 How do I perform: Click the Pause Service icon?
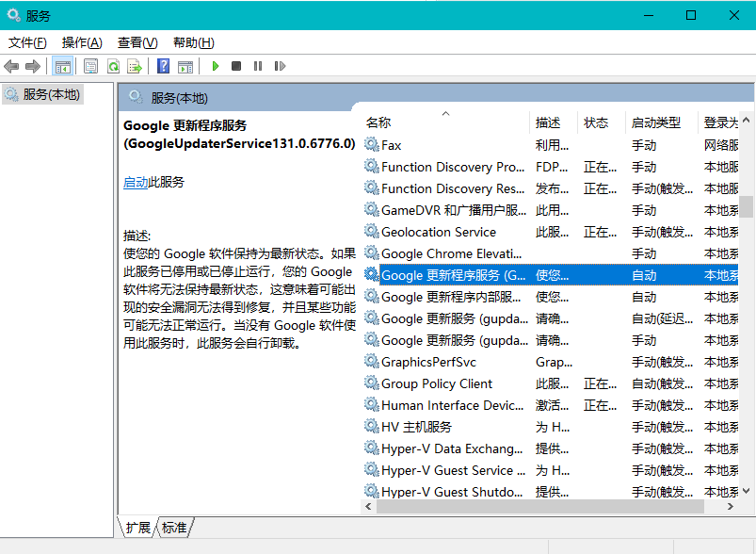point(258,66)
